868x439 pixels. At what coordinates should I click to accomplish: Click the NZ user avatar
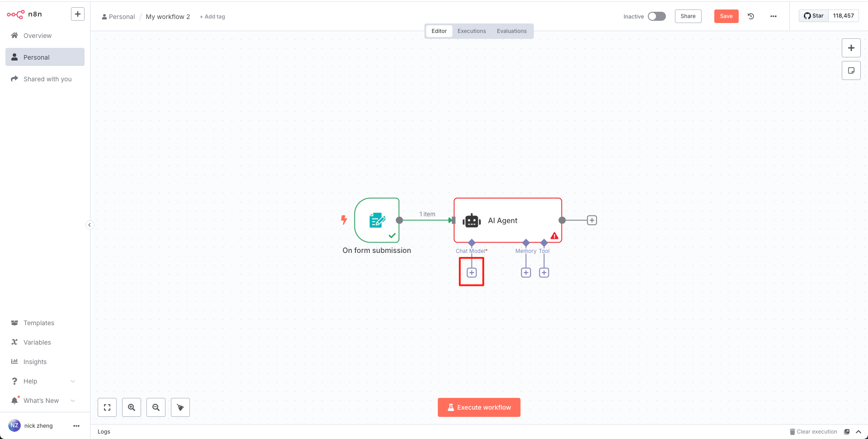pos(14,425)
